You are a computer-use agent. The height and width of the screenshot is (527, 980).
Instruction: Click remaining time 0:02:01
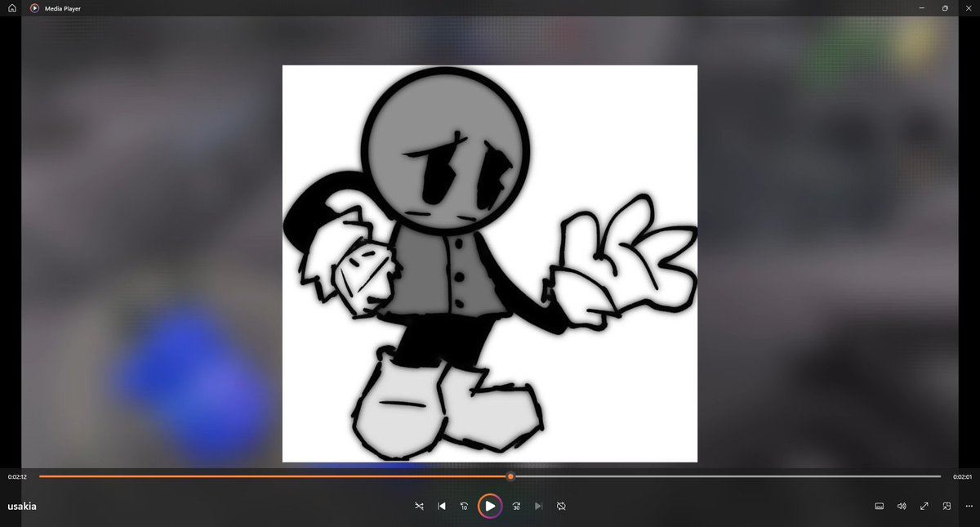coord(962,476)
